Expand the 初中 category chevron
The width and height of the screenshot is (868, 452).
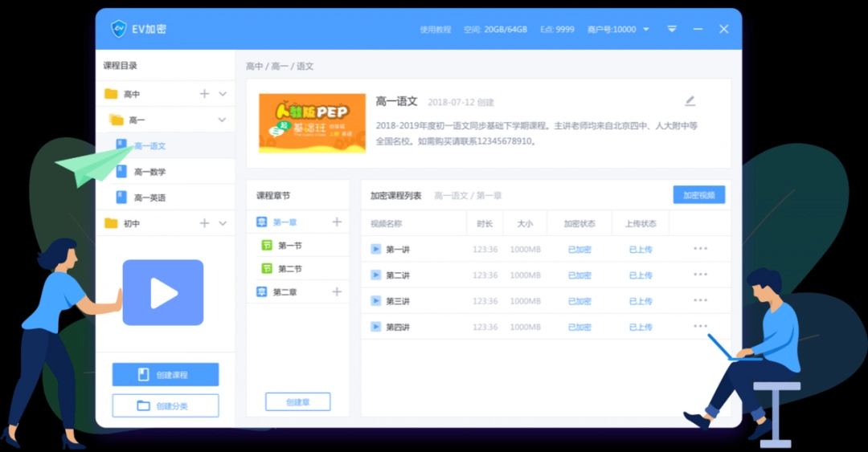pyautogui.click(x=223, y=223)
